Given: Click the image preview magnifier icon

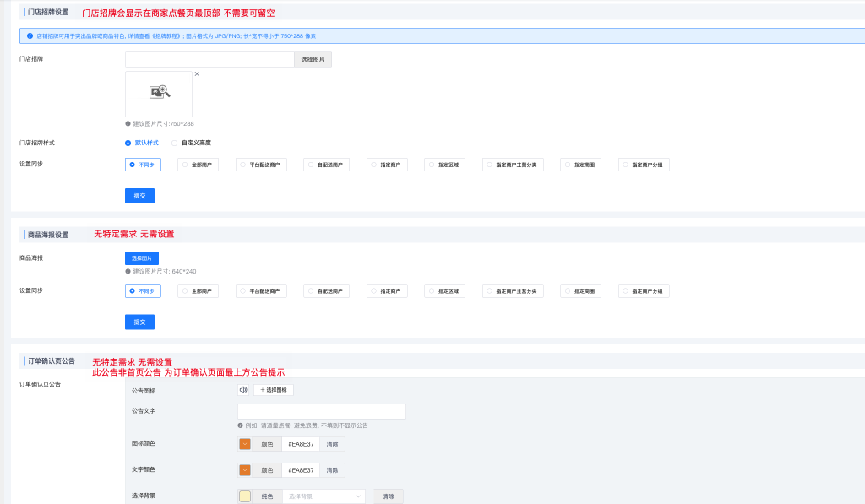Looking at the screenshot, I should pos(160,92).
